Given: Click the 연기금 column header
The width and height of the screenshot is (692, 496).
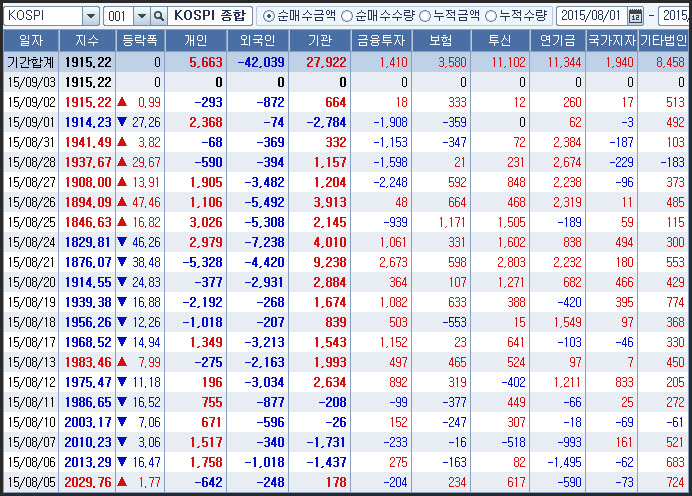Looking at the screenshot, I should pos(558,41).
